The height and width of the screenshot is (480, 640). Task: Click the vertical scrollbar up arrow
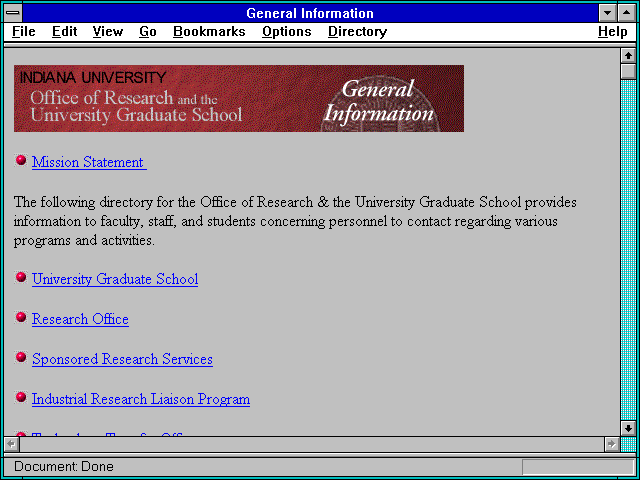[628, 56]
